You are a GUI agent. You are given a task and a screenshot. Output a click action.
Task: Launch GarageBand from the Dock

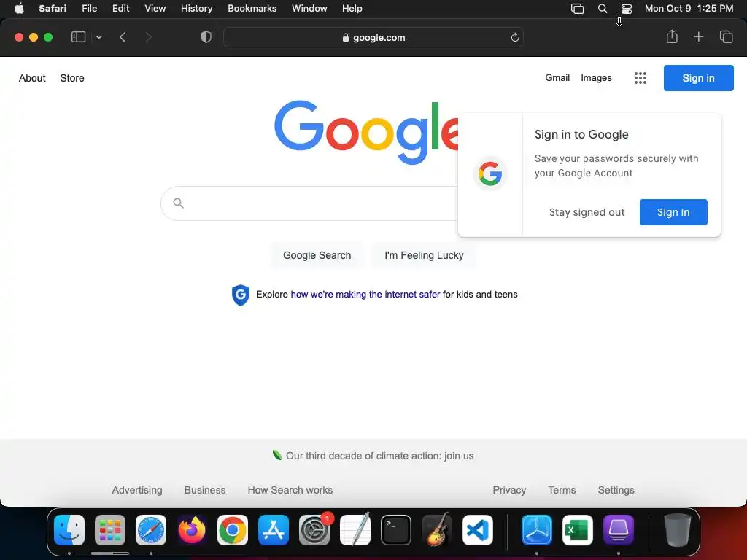click(437, 530)
